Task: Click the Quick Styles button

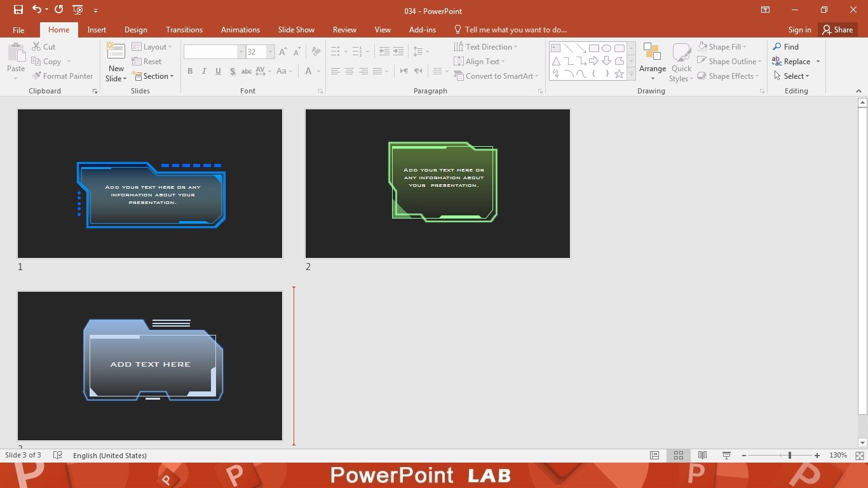Action: [681, 62]
